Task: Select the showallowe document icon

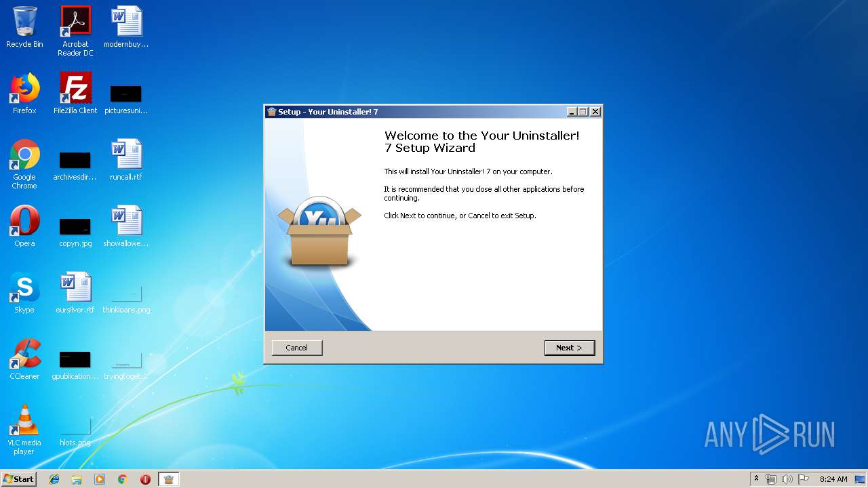Action: [x=126, y=226]
